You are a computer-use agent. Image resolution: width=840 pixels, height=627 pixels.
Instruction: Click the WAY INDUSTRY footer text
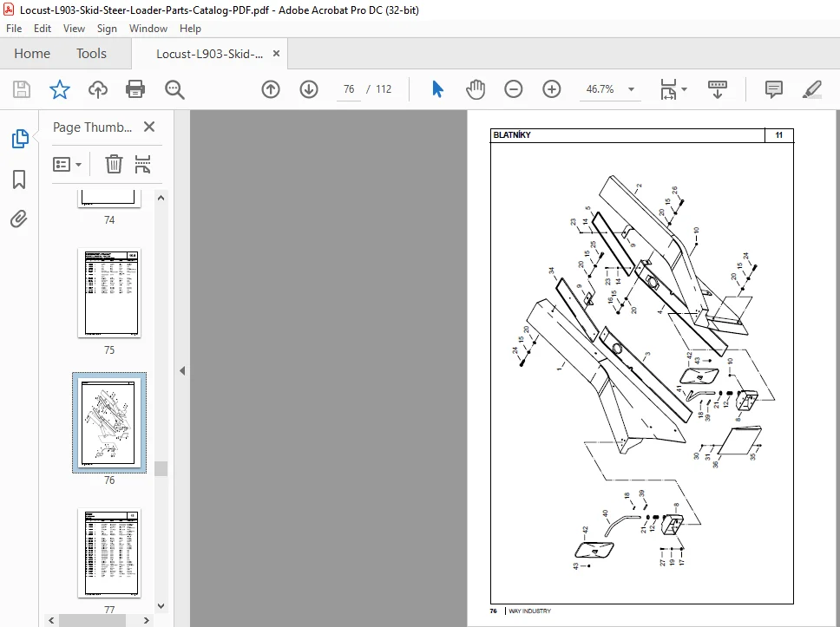(529, 611)
